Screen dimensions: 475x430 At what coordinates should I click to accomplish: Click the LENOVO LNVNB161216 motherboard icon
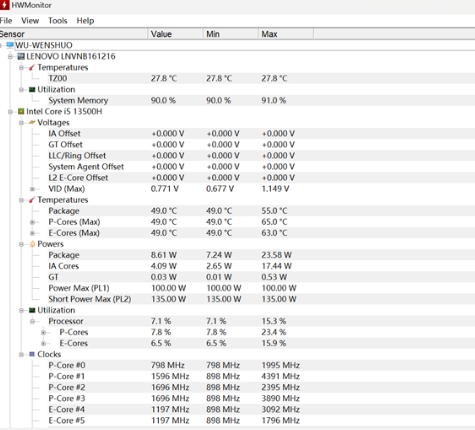pos(21,56)
